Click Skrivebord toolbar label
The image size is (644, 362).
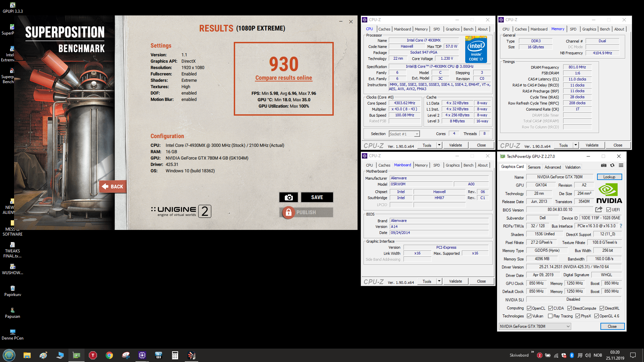pos(519,355)
